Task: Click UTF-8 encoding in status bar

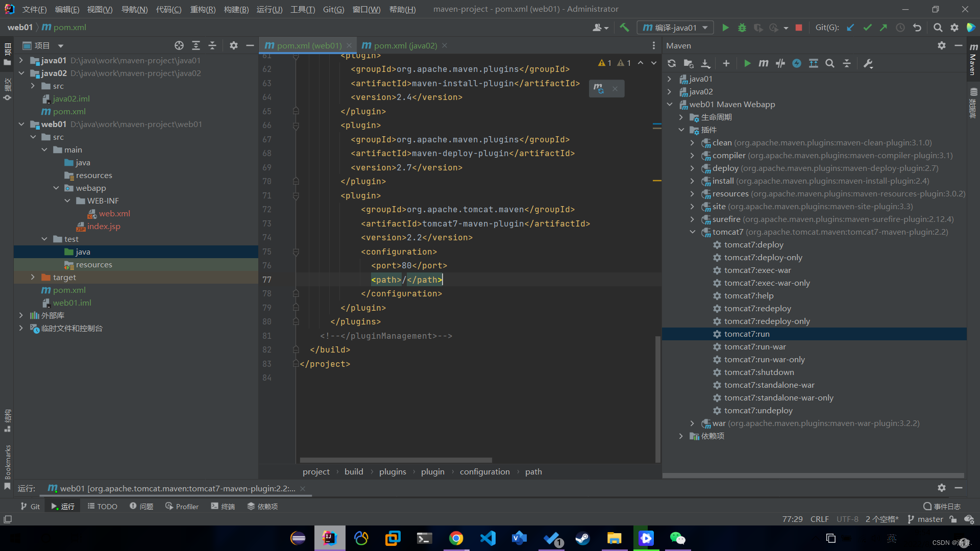Action: (847, 519)
